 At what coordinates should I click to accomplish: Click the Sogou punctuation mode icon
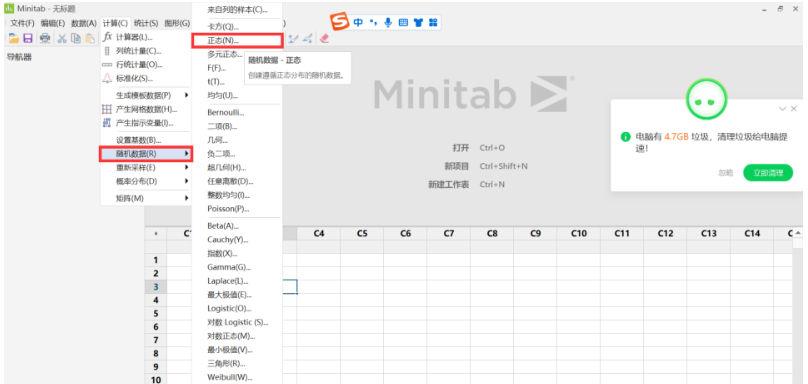tap(374, 23)
